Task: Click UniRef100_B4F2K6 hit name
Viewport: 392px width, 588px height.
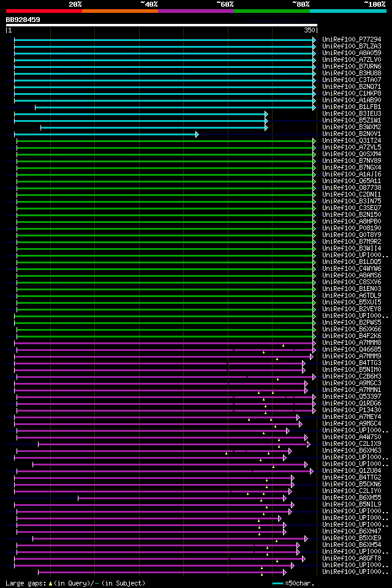Action: pos(352,336)
